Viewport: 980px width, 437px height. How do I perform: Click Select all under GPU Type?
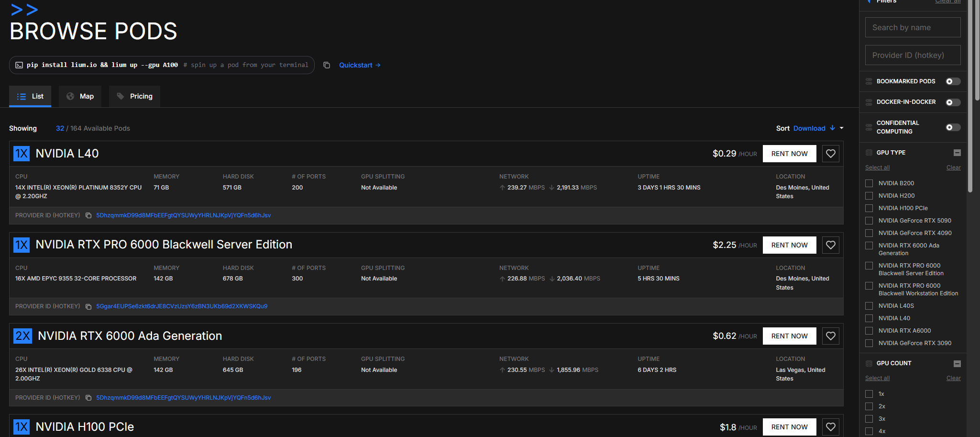pos(877,168)
